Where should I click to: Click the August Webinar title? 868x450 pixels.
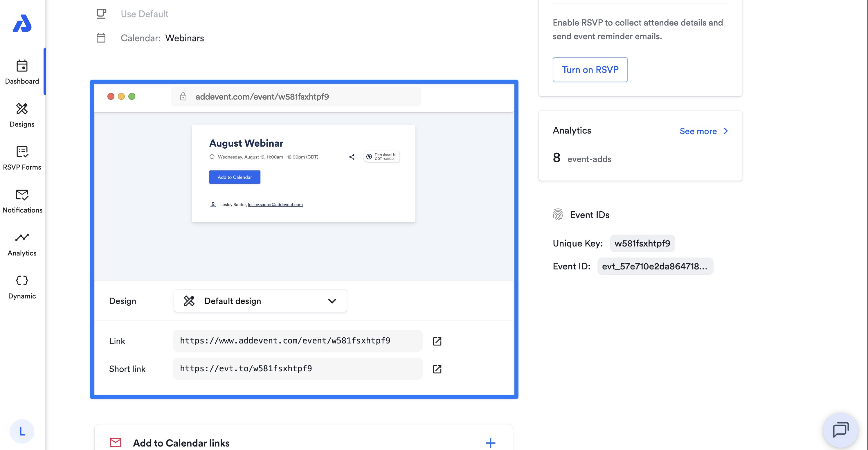click(x=246, y=143)
